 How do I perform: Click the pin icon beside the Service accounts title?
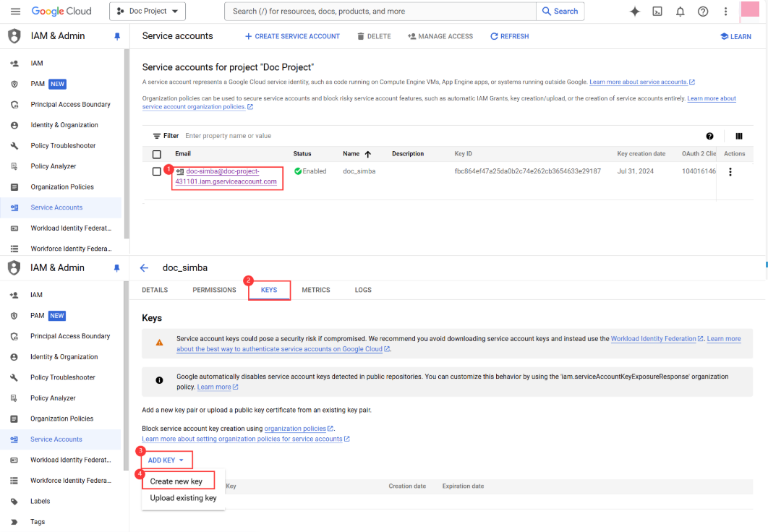click(117, 36)
